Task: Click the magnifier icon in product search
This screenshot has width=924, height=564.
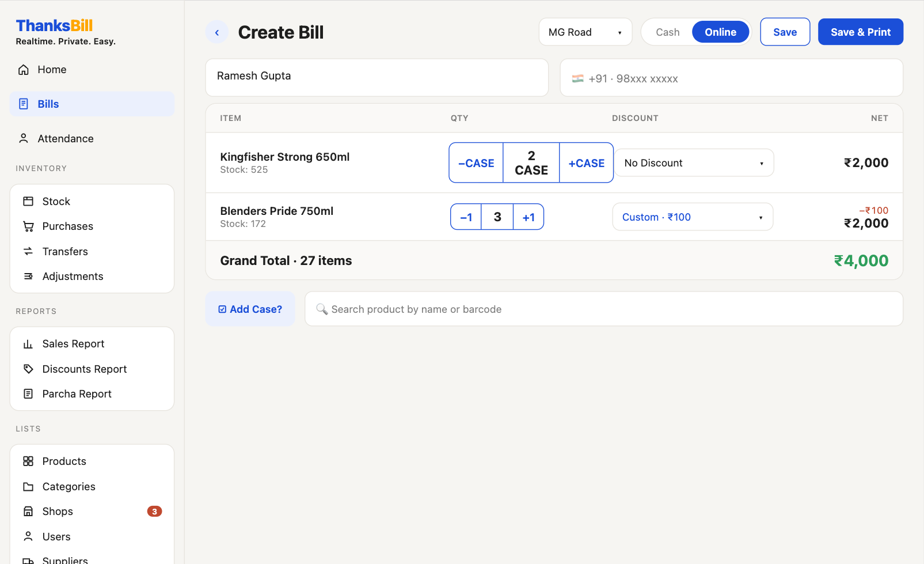Action: coord(322,309)
